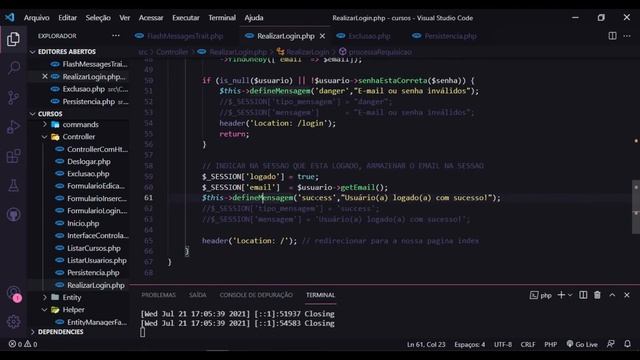
Task: Change CRLF end of line sequence
Action: coord(528,344)
